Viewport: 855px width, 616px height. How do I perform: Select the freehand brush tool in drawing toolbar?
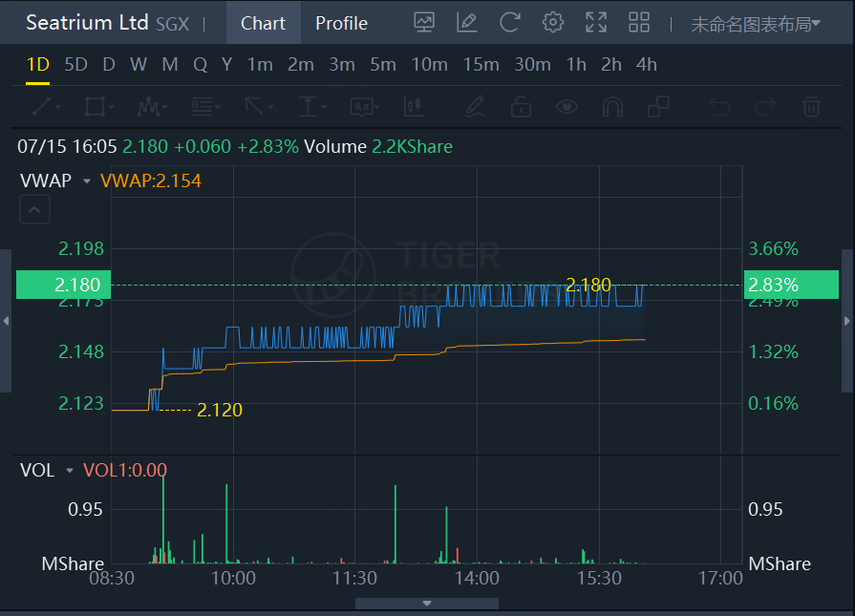click(x=475, y=107)
